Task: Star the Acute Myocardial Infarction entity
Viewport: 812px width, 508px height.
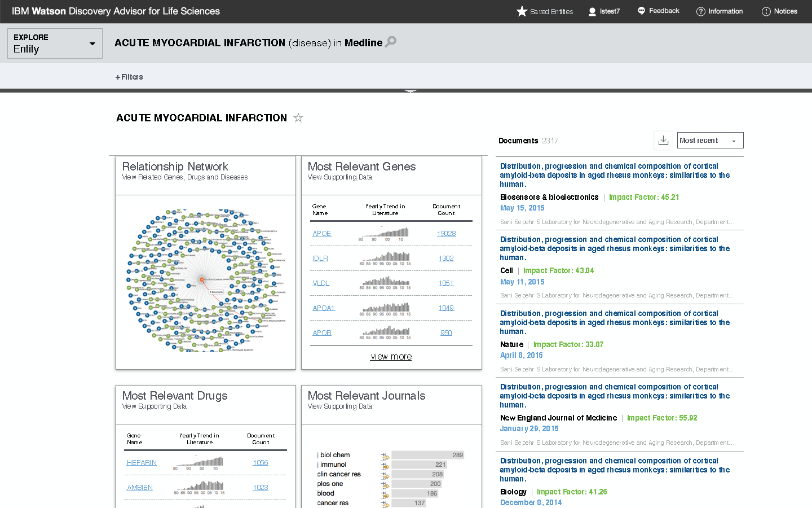Action: point(298,118)
